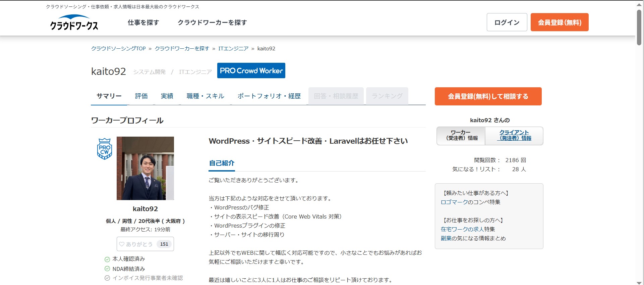
Task: Open 副業 link
Action: point(446,238)
